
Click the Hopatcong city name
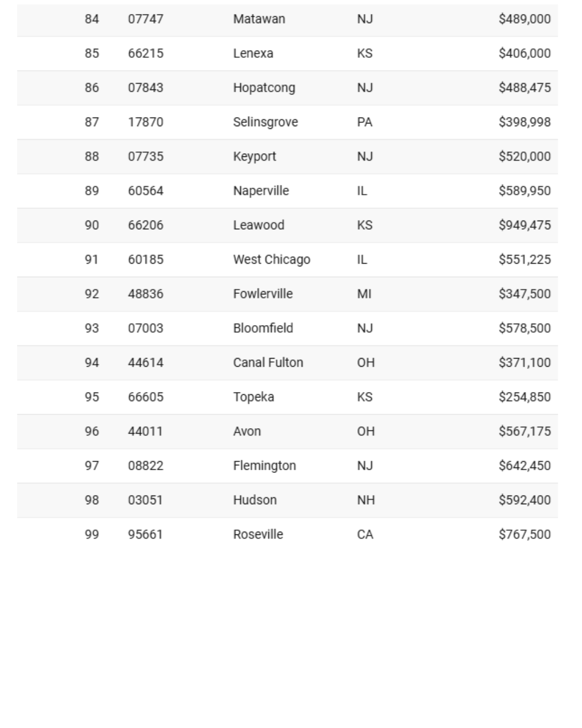pyautogui.click(x=264, y=88)
